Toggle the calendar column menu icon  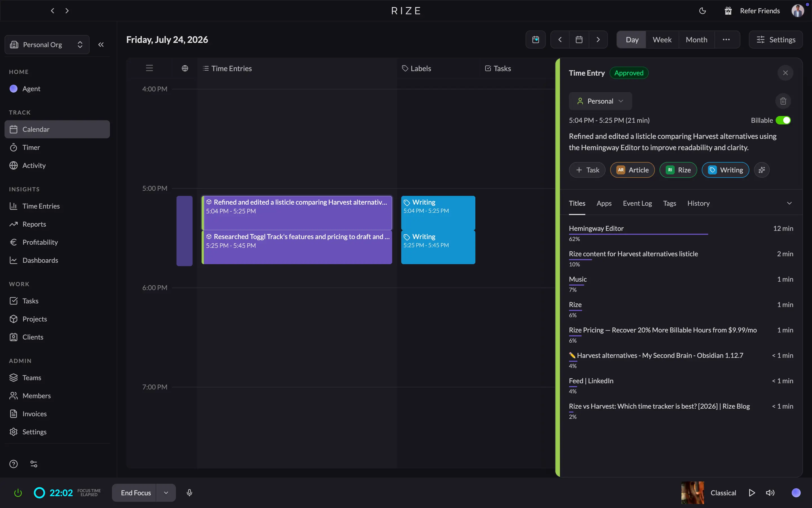149,68
